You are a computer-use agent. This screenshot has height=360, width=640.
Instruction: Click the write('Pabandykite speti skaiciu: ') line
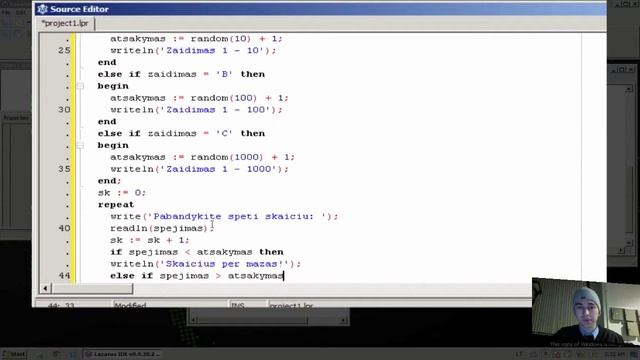[x=224, y=216]
